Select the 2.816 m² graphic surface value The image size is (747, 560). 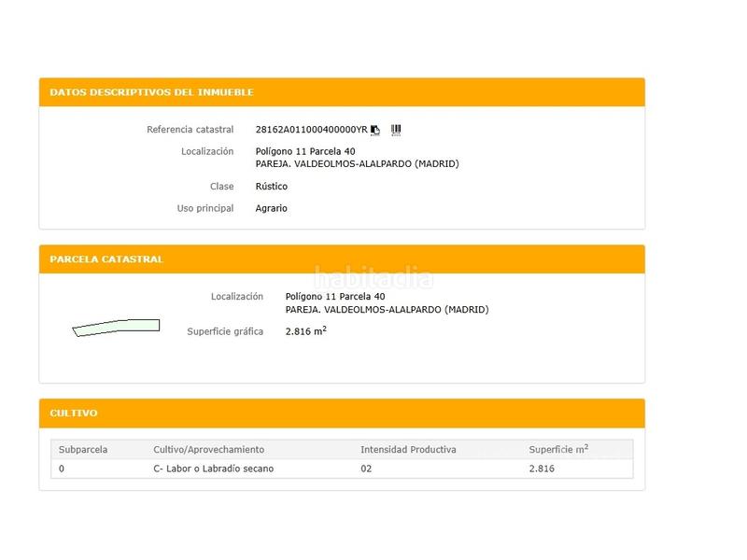[x=305, y=331]
